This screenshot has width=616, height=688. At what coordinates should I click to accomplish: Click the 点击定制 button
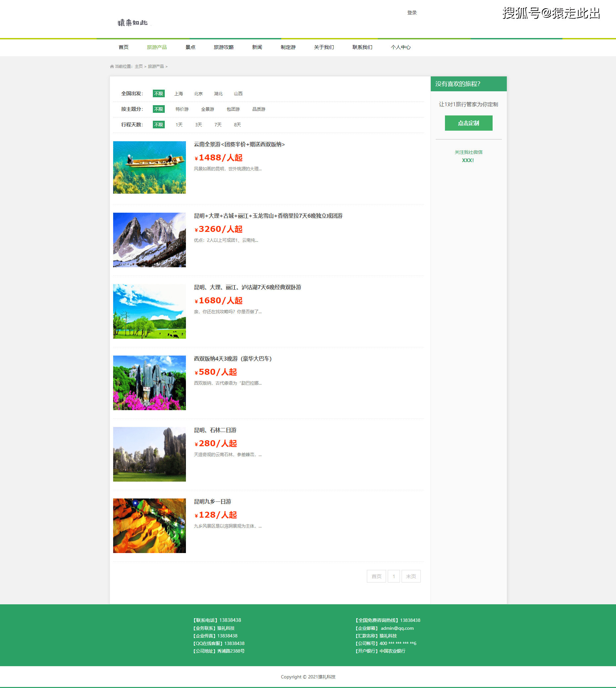[x=468, y=123]
